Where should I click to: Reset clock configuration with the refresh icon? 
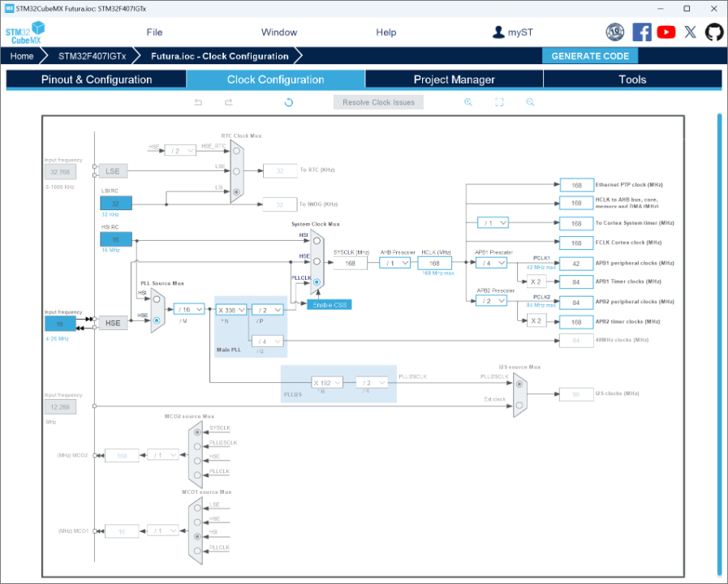[x=288, y=102]
